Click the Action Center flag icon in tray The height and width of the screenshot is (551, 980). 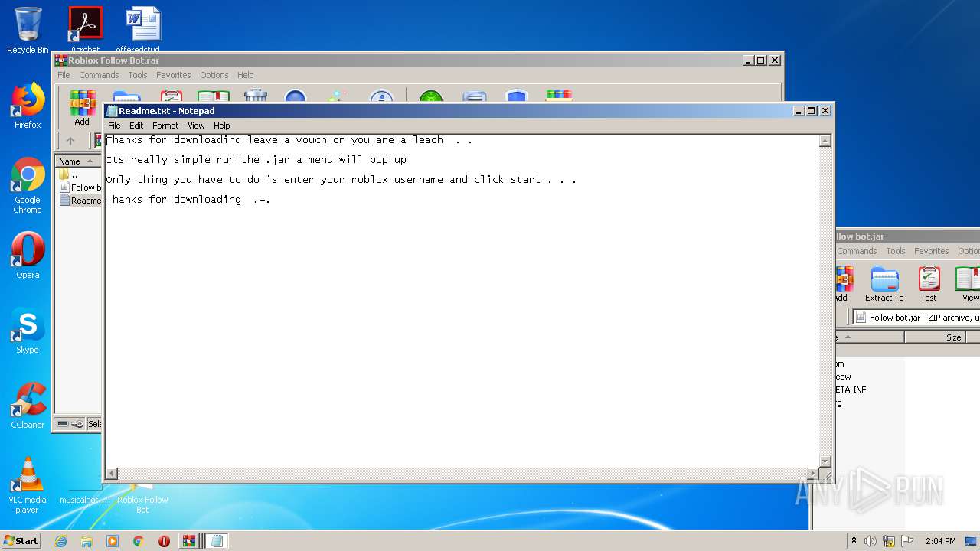coord(908,541)
